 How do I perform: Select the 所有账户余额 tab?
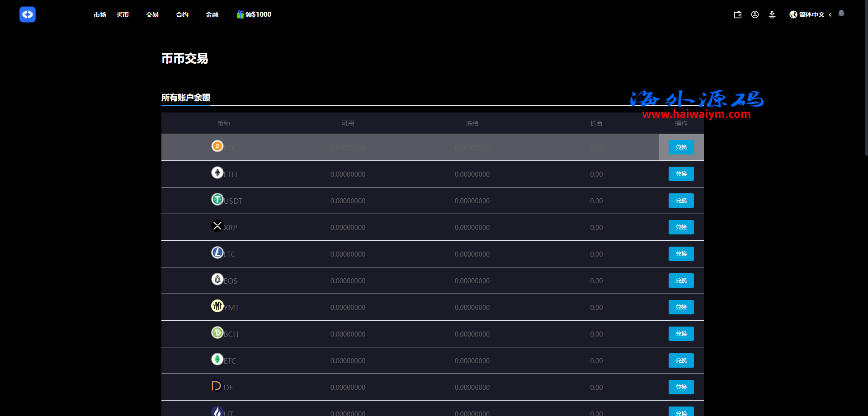tap(186, 98)
